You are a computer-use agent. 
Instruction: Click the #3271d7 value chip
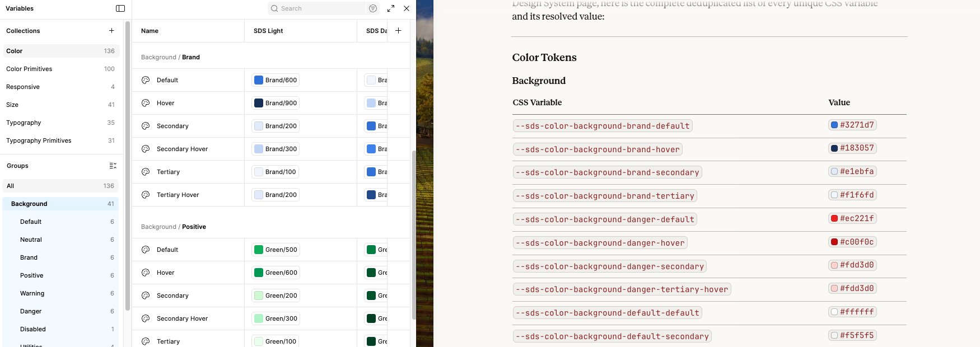pos(852,125)
